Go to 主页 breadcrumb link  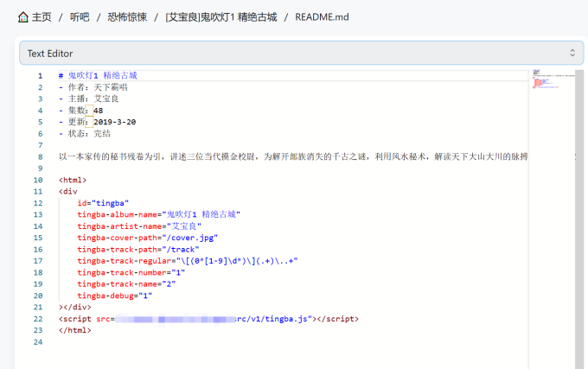tap(42, 17)
